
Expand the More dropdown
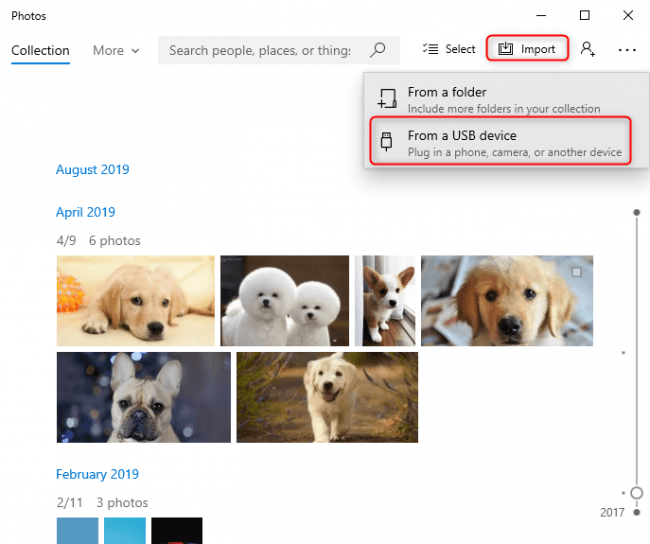tap(116, 50)
